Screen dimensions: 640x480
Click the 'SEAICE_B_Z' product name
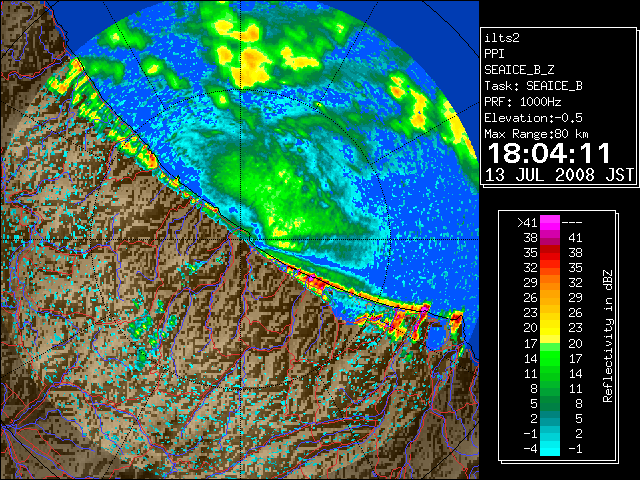tap(519, 70)
